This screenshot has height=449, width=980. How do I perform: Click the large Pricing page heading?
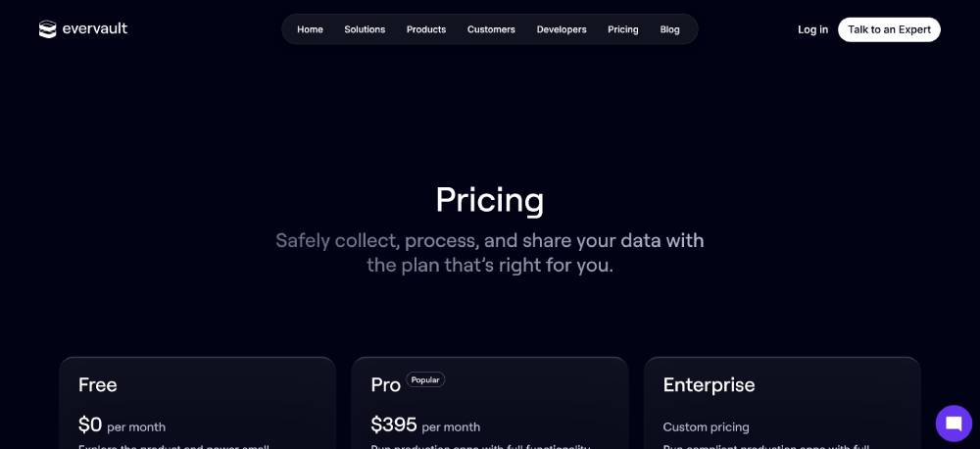[490, 200]
